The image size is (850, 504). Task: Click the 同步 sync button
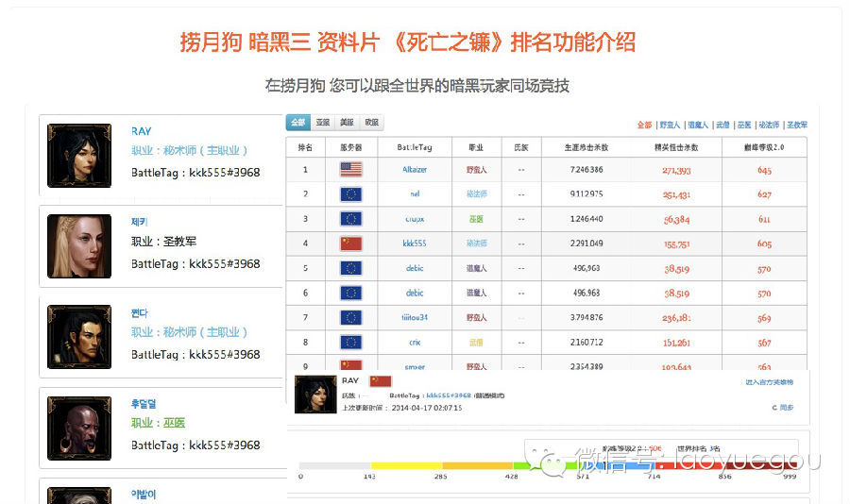(x=783, y=407)
